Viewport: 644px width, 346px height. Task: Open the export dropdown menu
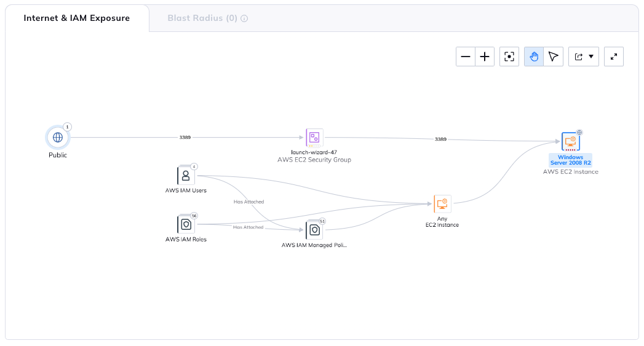click(x=584, y=57)
